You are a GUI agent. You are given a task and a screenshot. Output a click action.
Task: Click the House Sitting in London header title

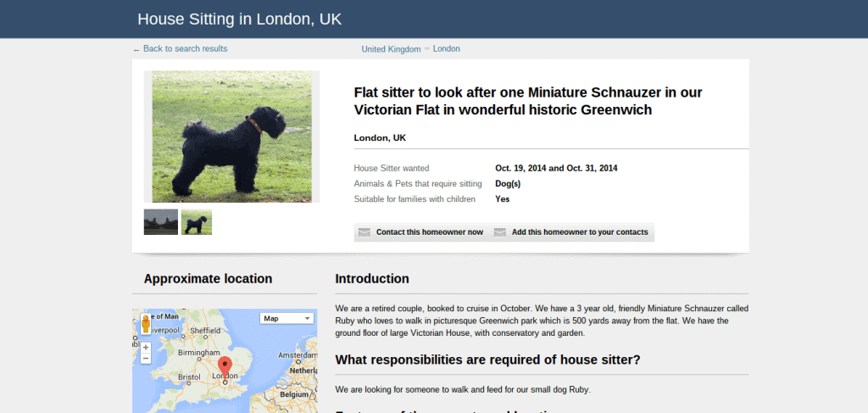pos(240,19)
